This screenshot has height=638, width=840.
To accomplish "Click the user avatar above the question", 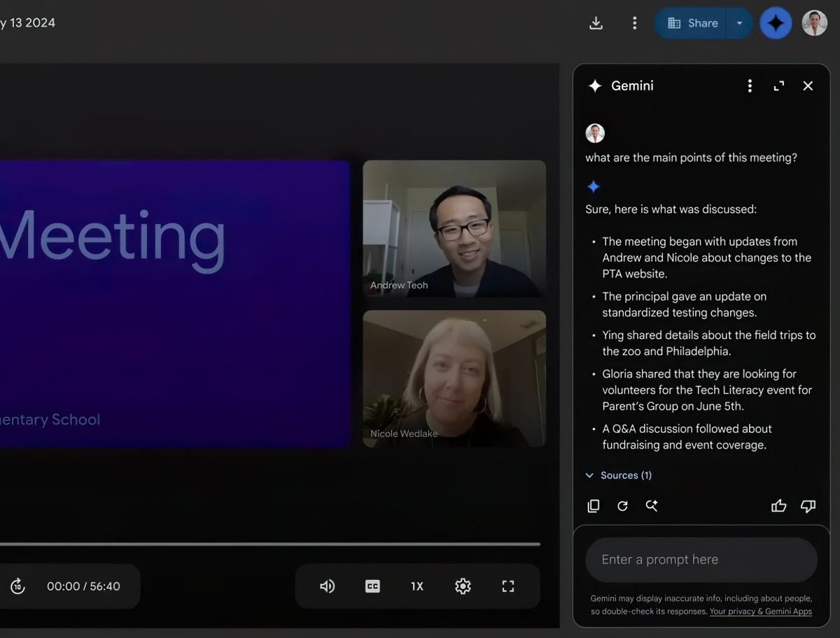I will tap(595, 133).
